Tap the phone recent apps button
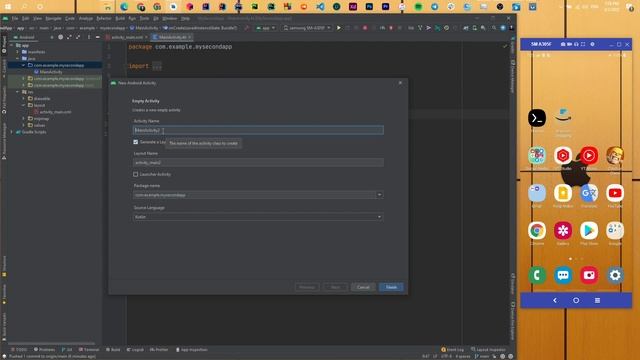Image resolution: width=640 pixels, height=360 pixels. click(x=597, y=300)
